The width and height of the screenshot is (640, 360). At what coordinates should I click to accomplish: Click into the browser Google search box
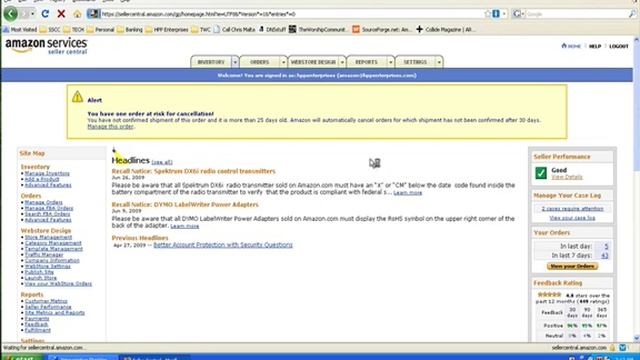click(576, 14)
